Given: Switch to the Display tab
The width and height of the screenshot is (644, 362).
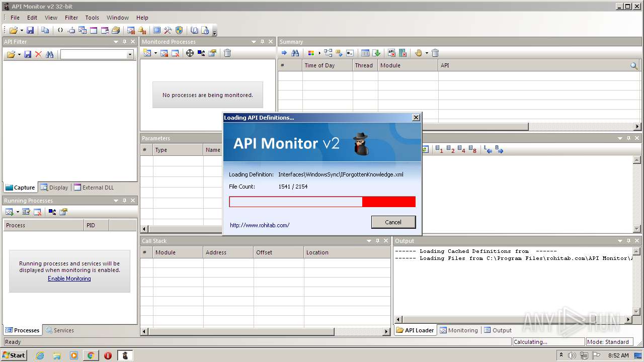Looking at the screenshot, I should coord(54,188).
